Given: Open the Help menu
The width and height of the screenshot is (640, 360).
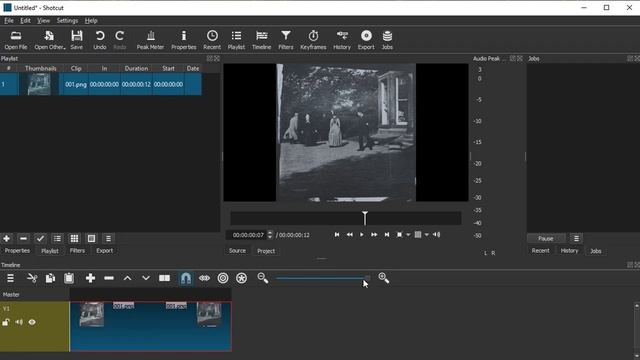Looking at the screenshot, I should click(x=91, y=20).
